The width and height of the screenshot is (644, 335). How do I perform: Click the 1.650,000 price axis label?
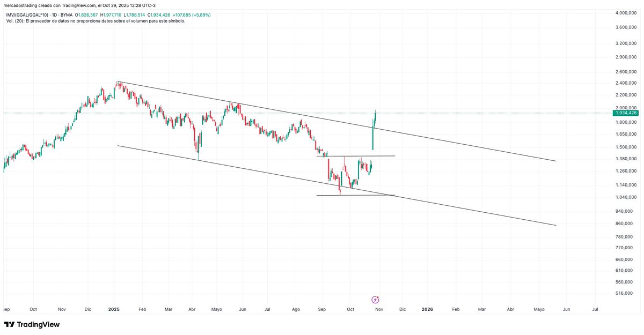click(626, 135)
